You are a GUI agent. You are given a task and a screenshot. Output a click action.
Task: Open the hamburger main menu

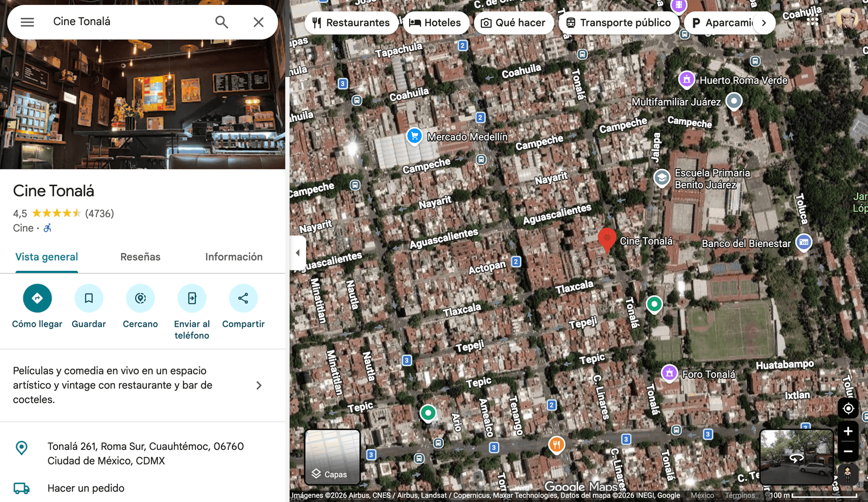pyautogui.click(x=27, y=22)
